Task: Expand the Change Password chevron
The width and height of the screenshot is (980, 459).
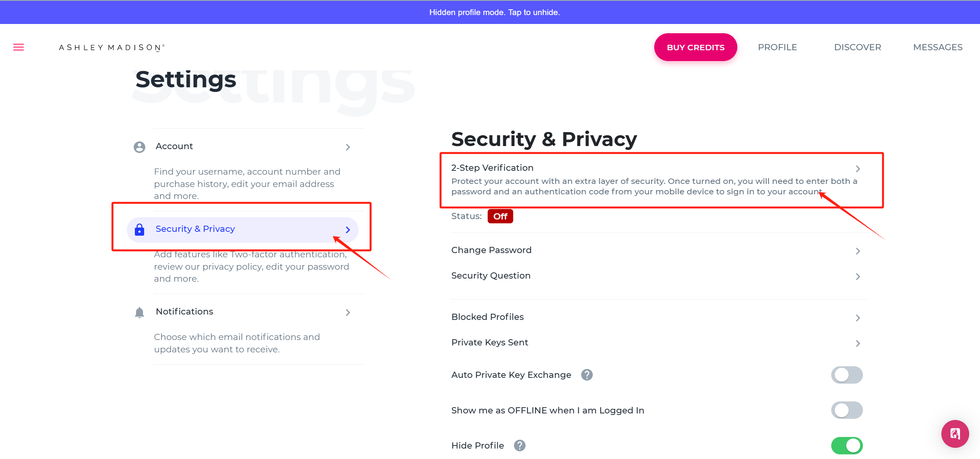Action: click(858, 251)
